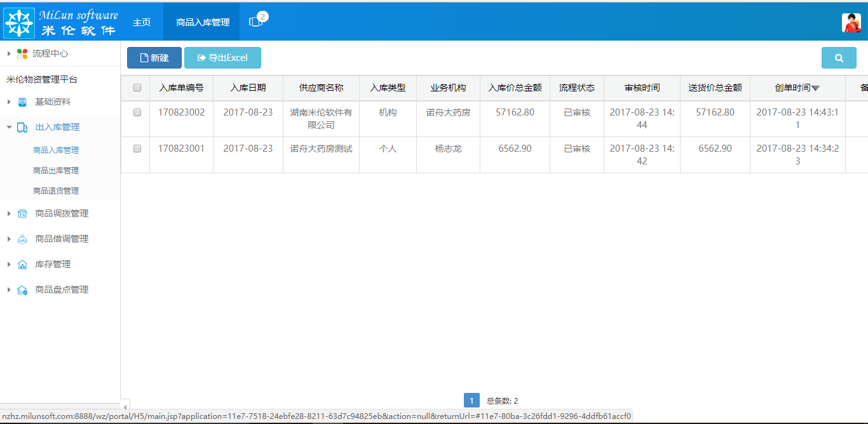This screenshot has width=868, height=424.
Task: Select the 商品盘点管理 icon
Action: click(x=23, y=289)
